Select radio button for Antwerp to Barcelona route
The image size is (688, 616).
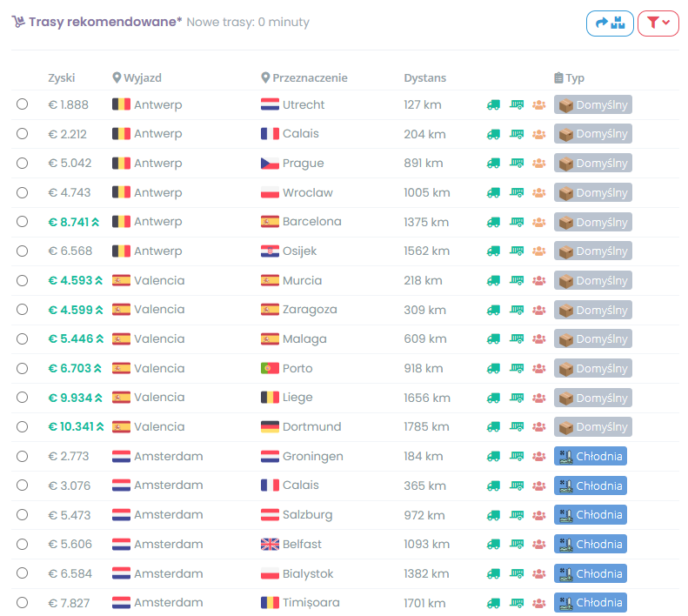22,221
